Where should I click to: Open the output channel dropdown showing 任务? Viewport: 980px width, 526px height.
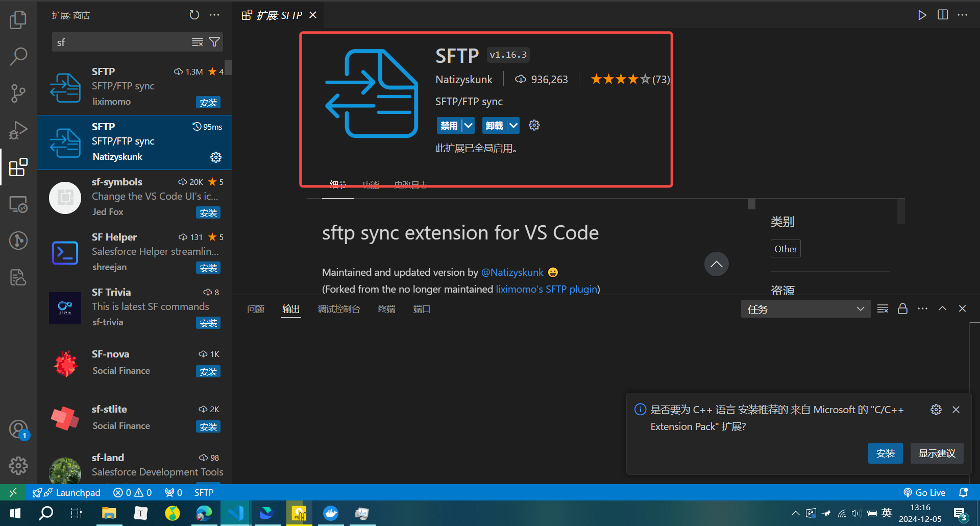pos(805,309)
